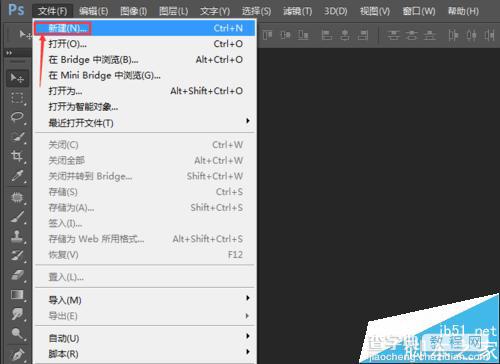Select the Crop tool
Screen dimensions: 500x364
pos(17,156)
